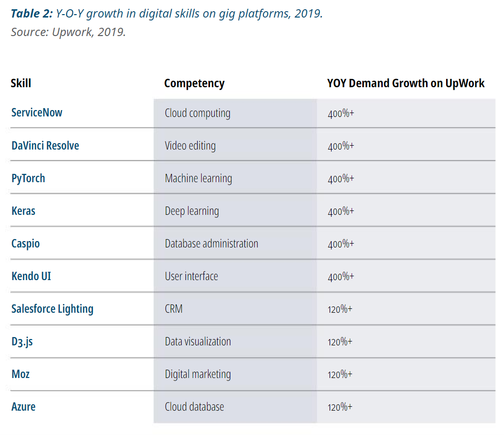Click the D3.js skill entry
This screenshot has width=504, height=435.
pyautogui.click(x=22, y=342)
